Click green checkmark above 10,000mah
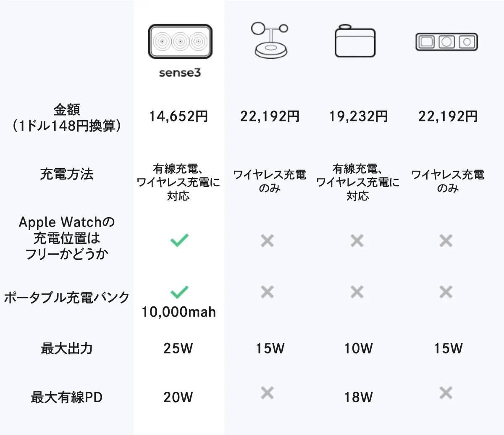 point(179,292)
